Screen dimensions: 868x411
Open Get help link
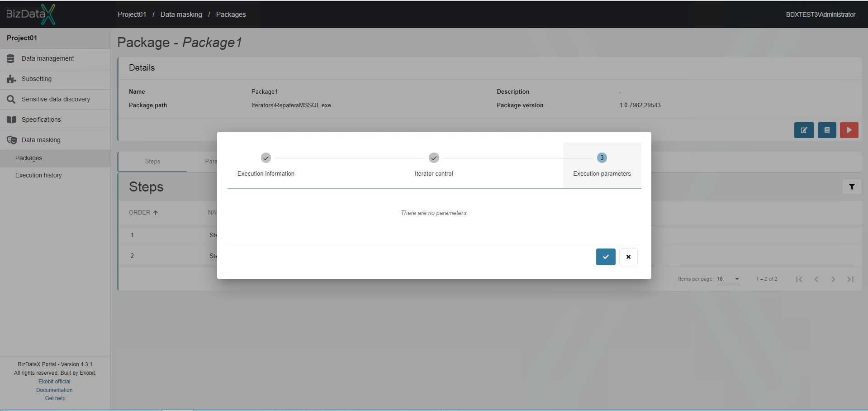55,398
